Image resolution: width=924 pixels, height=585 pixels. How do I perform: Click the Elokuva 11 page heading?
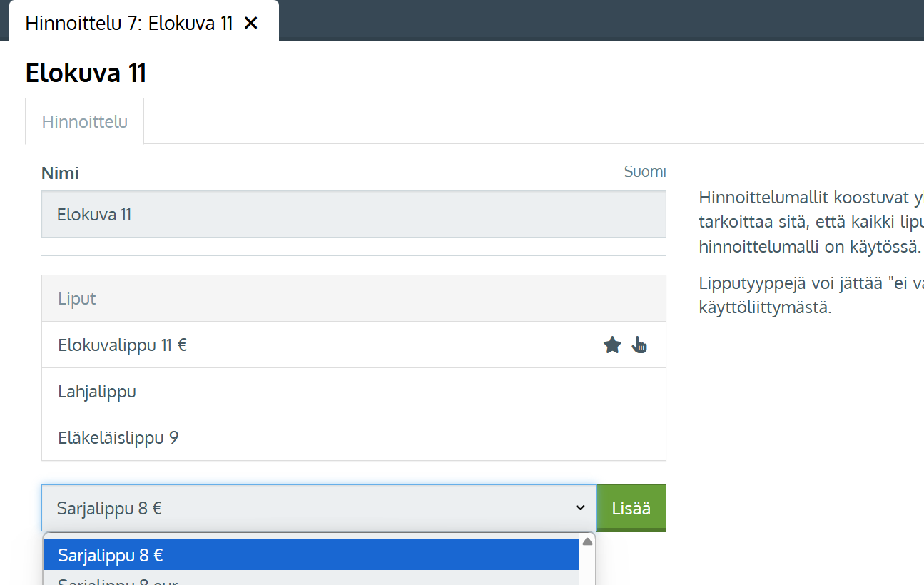tap(86, 73)
